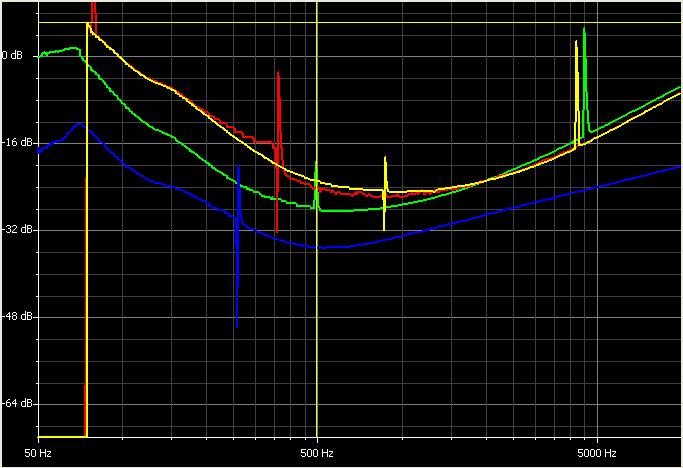
Task: Pick the bottom of the red trace dip
Action: coord(277,232)
